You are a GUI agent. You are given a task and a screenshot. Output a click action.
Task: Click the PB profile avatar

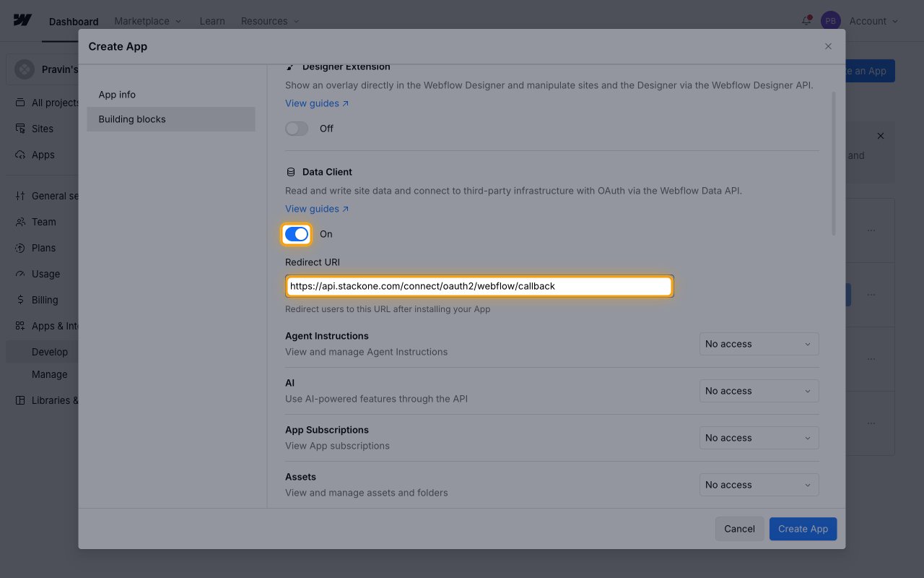coord(831,21)
